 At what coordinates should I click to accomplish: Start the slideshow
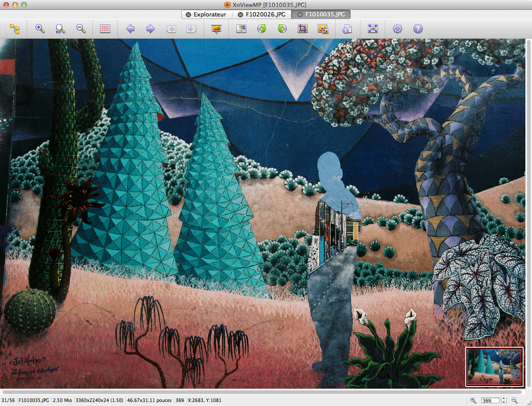coord(216,29)
